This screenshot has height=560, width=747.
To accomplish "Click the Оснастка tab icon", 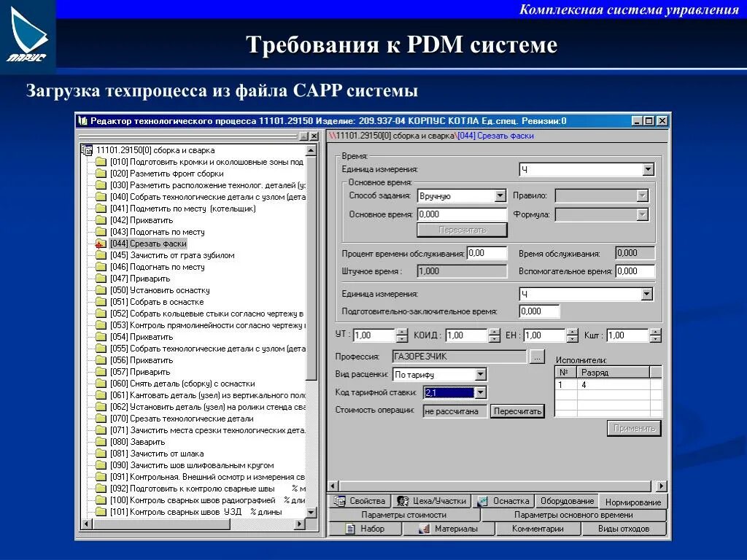I will (483, 501).
